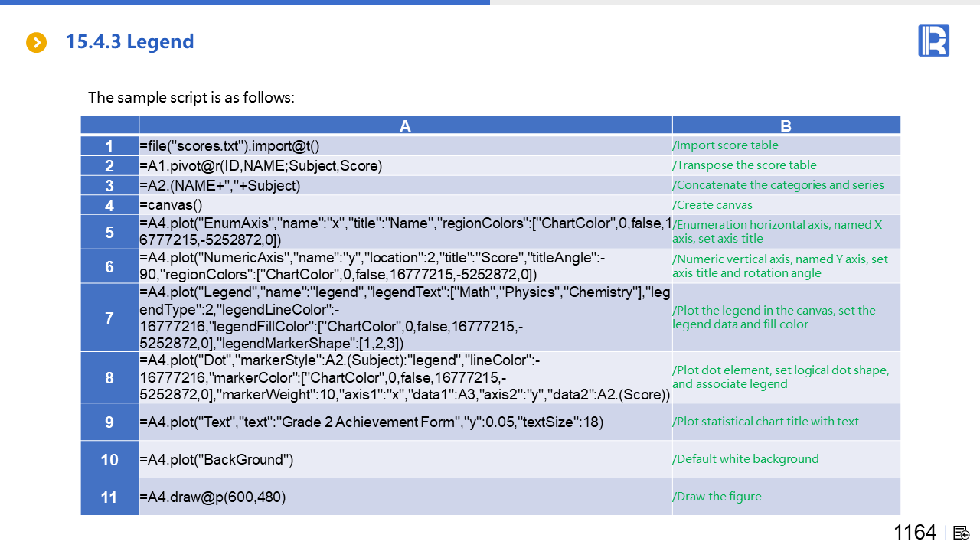Viewport: 980px width, 551px height.
Task: Click the return-to-contents icon beside page number
Action: [x=962, y=533]
